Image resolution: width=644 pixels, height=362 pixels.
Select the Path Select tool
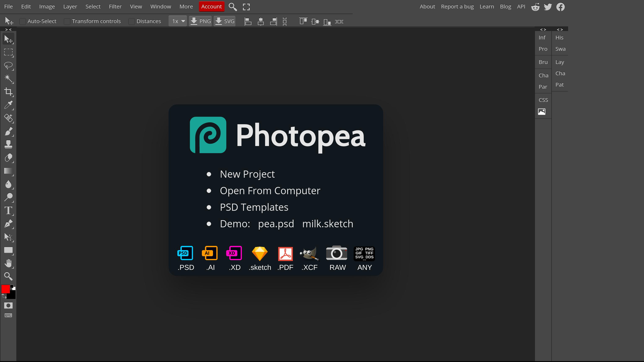point(9,237)
